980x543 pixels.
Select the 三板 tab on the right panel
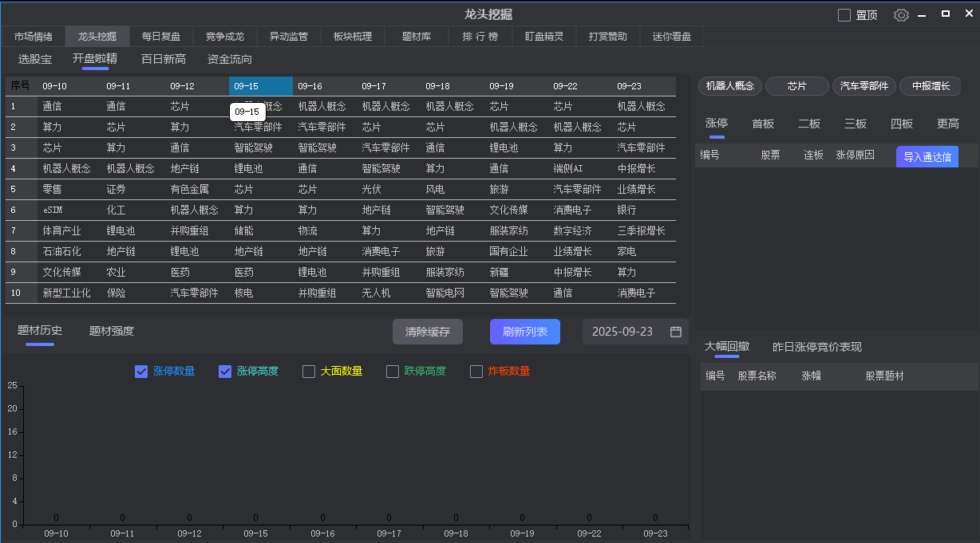coord(855,124)
